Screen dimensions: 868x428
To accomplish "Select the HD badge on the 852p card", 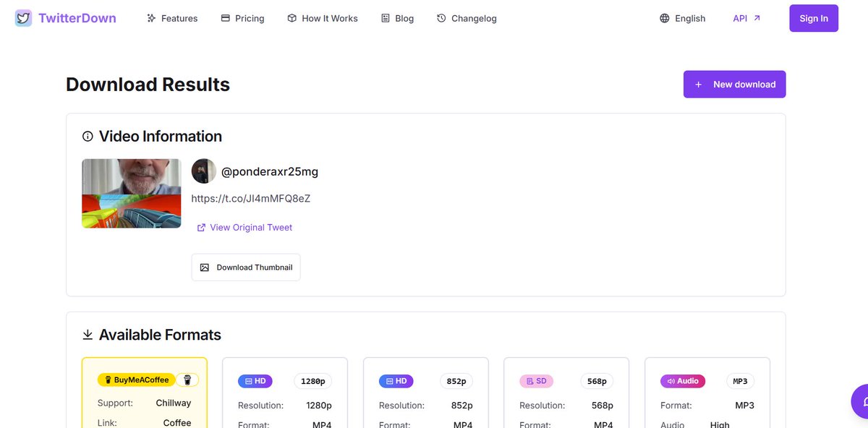I will [396, 381].
